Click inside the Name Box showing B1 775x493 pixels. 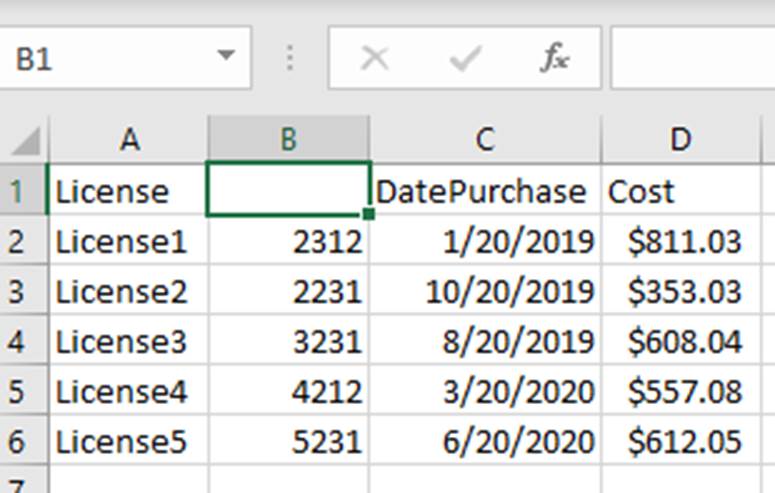[100, 59]
